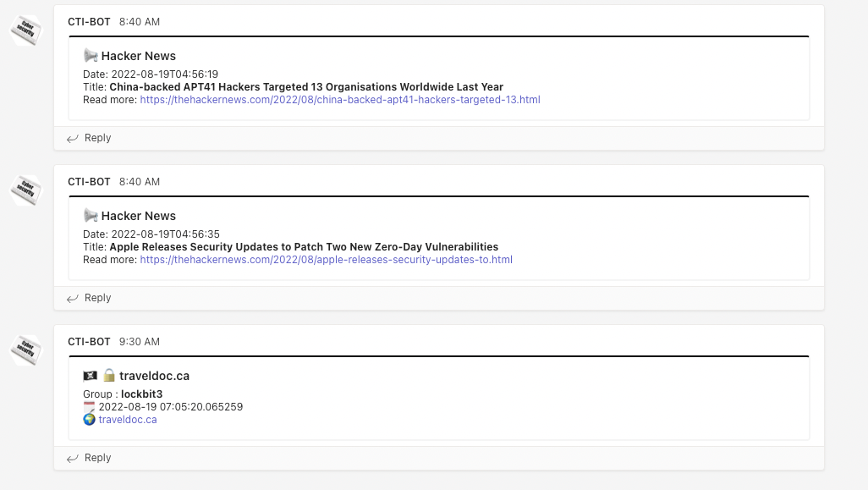Open the china-backed-apt41 hackernews link
Screen dimensions: 868x490
tap(340, 100)
